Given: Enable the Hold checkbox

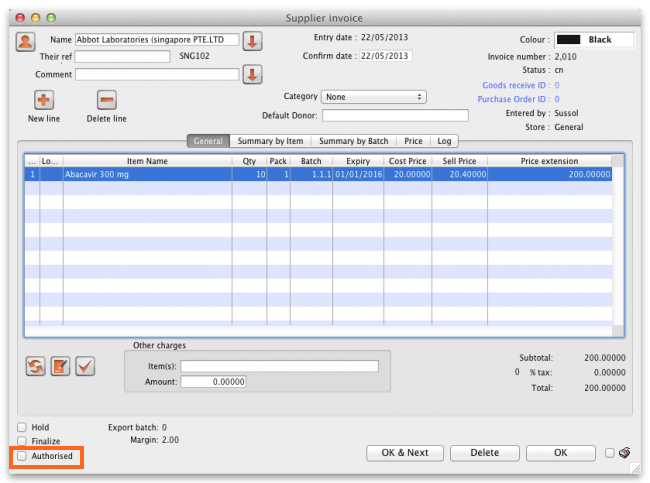Looking at the screenshot, I should tap(22, 428).
